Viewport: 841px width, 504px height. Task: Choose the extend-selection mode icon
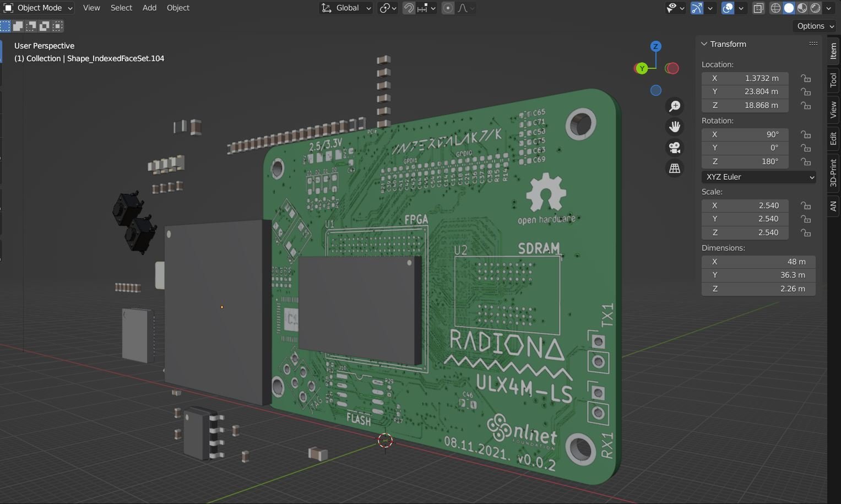[x=18, y=26]
